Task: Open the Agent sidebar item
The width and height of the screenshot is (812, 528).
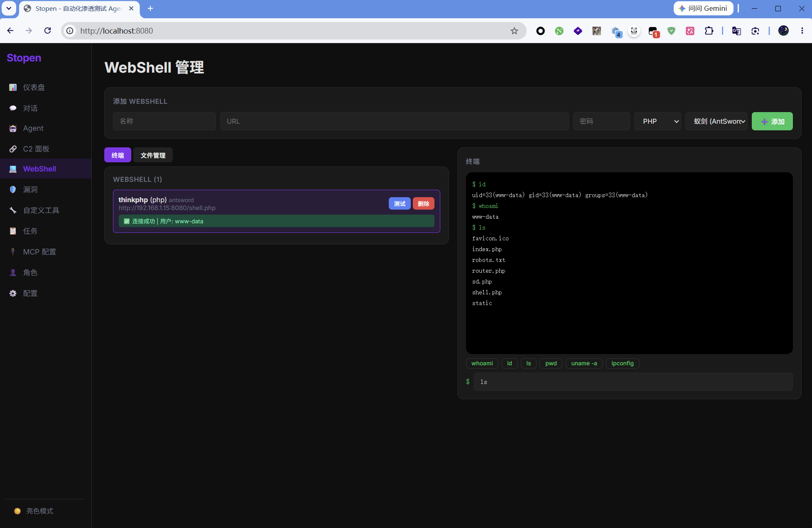Action: 46,128
